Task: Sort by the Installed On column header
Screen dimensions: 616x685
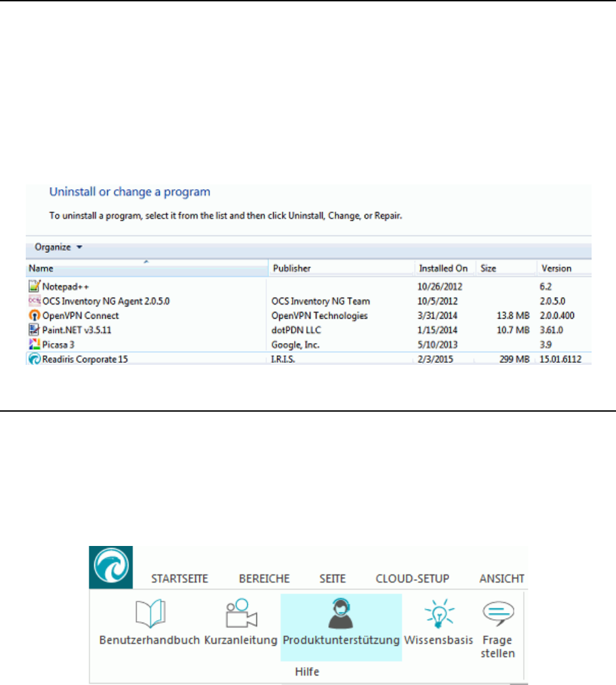Action: coord(445,268)
